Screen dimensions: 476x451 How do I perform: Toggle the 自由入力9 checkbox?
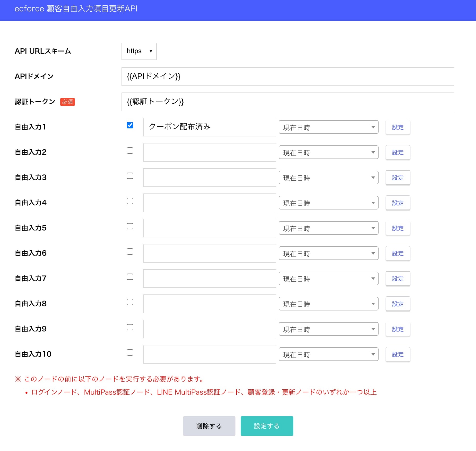[130, 327]
